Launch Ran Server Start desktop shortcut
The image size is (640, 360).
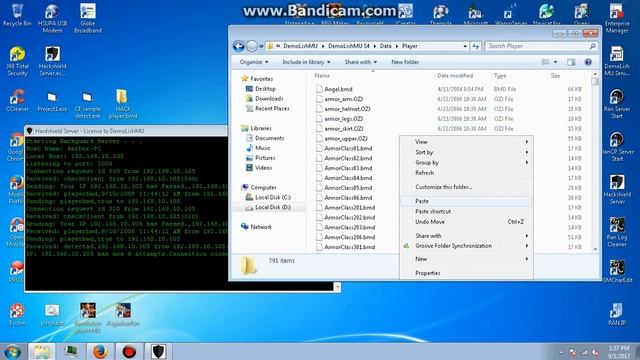(x=617, y=104)
